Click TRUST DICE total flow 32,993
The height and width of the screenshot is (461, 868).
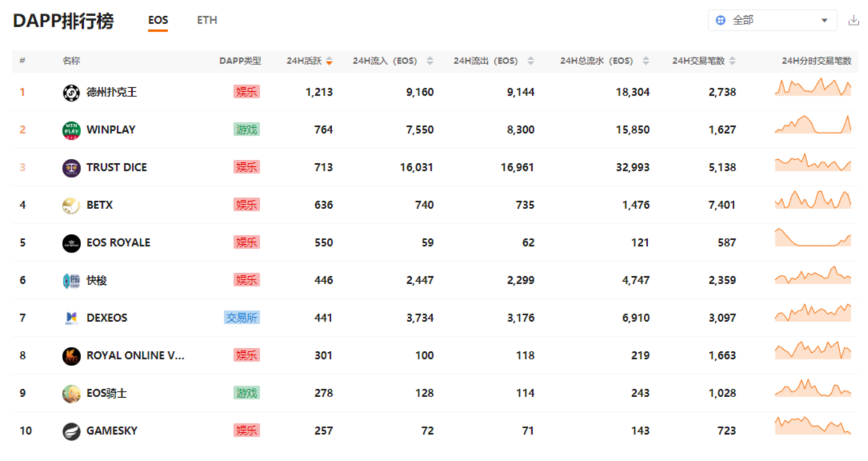(632, 168)
